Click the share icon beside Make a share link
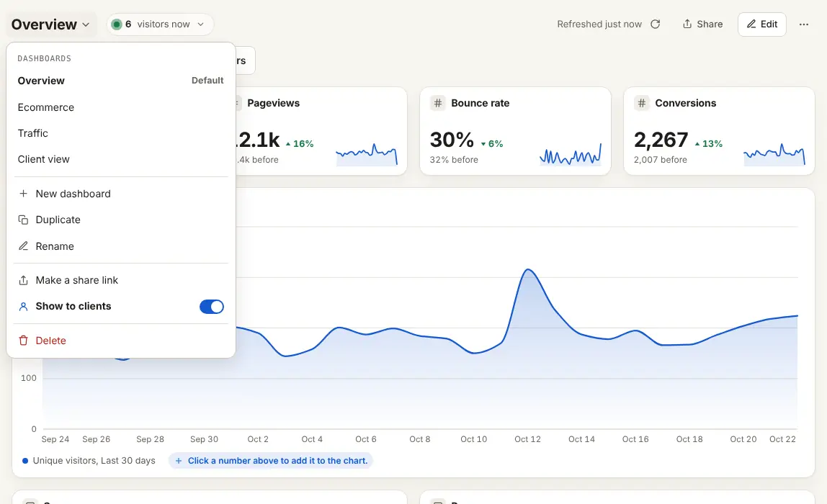The width and height of the screenshot is (827, 504). [23, 280]
